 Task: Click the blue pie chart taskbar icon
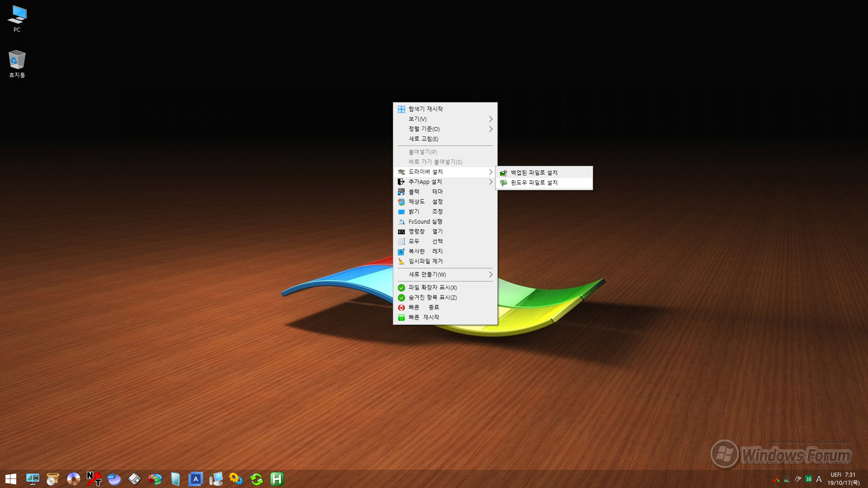tap(114, 479)
